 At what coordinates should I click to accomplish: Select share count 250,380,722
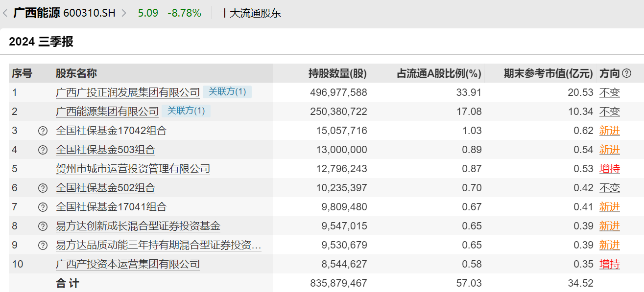pos(338,112)
